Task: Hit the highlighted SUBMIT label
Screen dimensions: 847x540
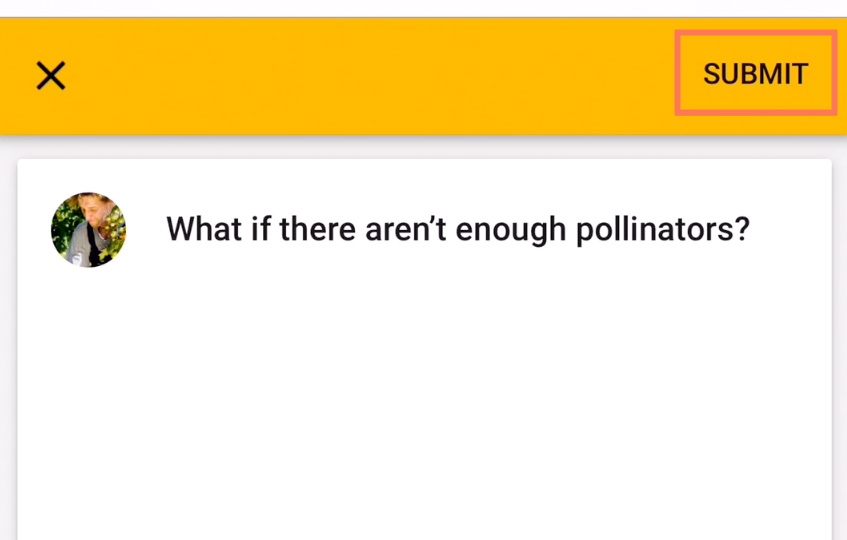Action: coord(755,74)
